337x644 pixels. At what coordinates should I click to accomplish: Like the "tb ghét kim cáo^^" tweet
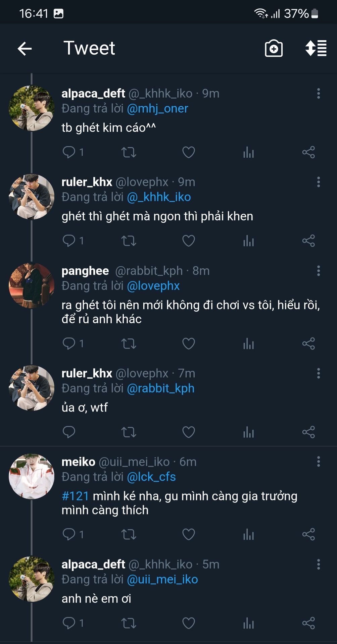[x=188, y=152]
